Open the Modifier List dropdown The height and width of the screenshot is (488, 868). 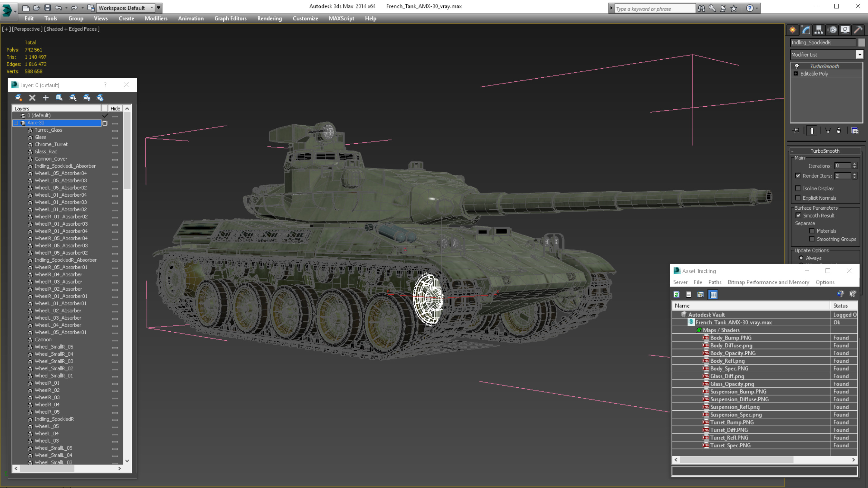point(860,55)
